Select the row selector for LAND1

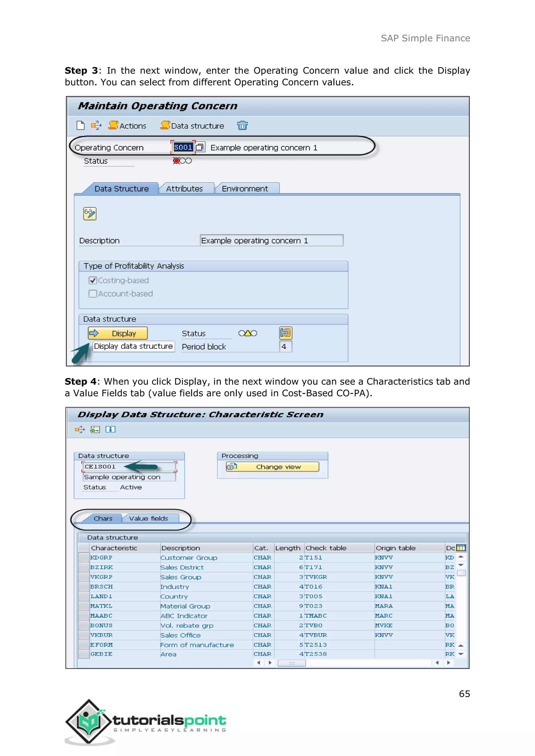coord(84,596)
